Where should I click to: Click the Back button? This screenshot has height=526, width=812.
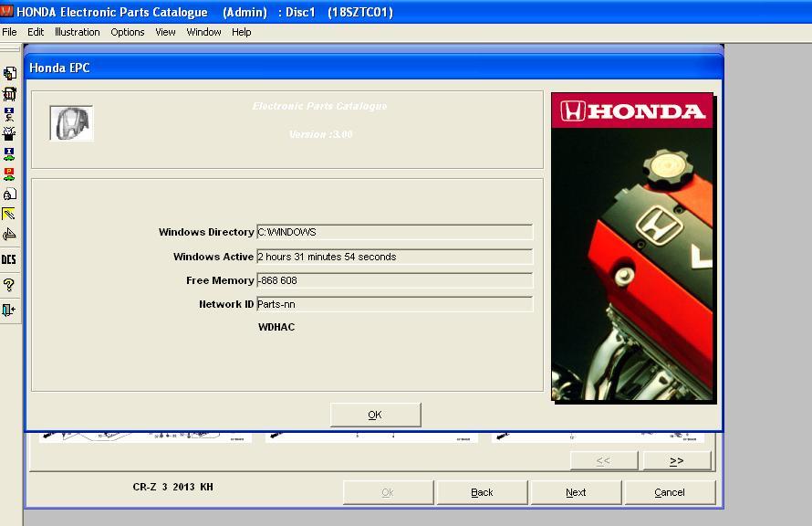click(x=482, y=492)
